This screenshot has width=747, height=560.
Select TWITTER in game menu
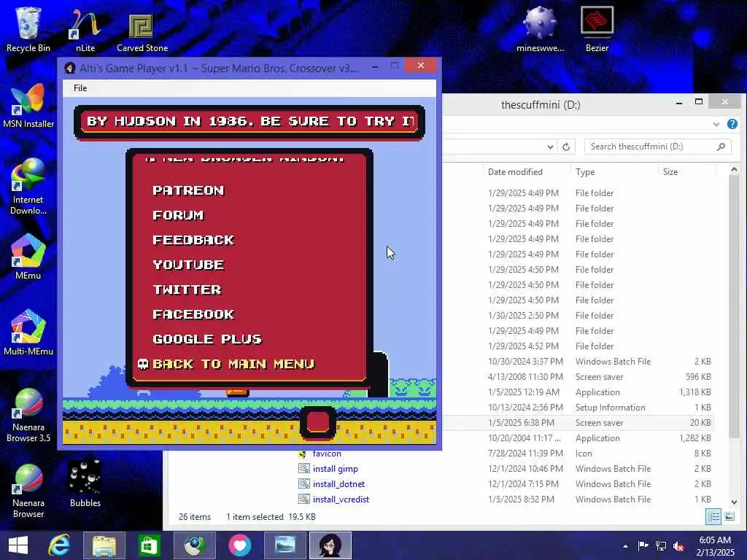coord(187,289)
